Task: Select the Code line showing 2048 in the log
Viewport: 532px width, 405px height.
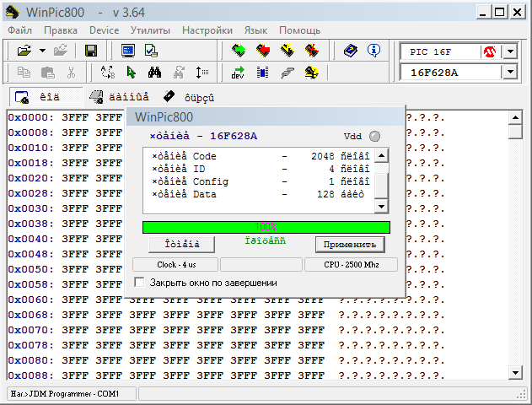Action: tap(261, 156)
